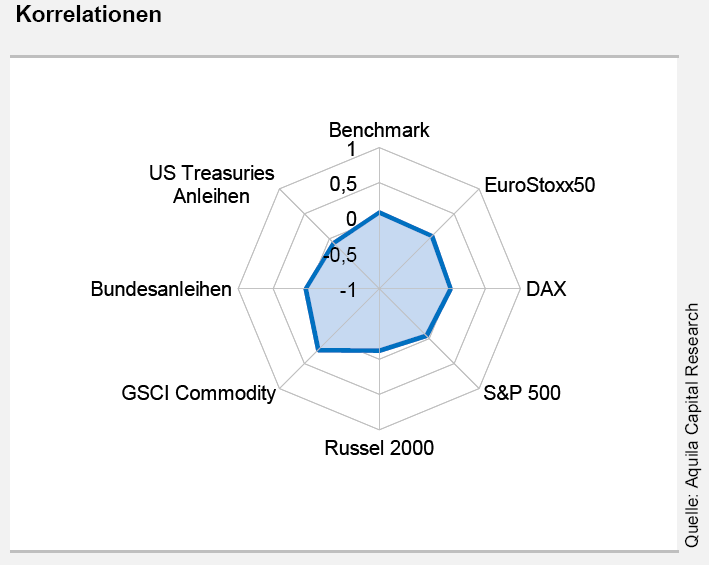
Task: Click the GSCI Commodity axis label
Action: coord(198,393)
